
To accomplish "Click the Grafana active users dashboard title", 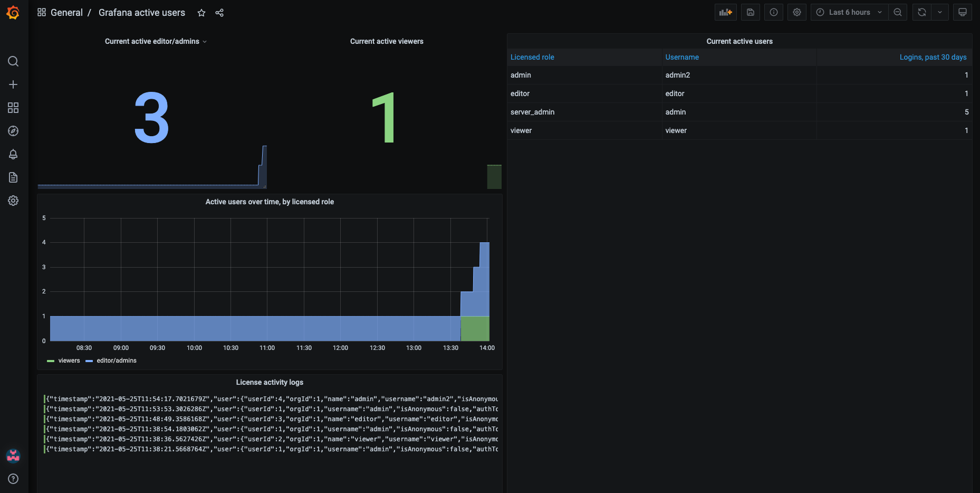I will (142, 13).
